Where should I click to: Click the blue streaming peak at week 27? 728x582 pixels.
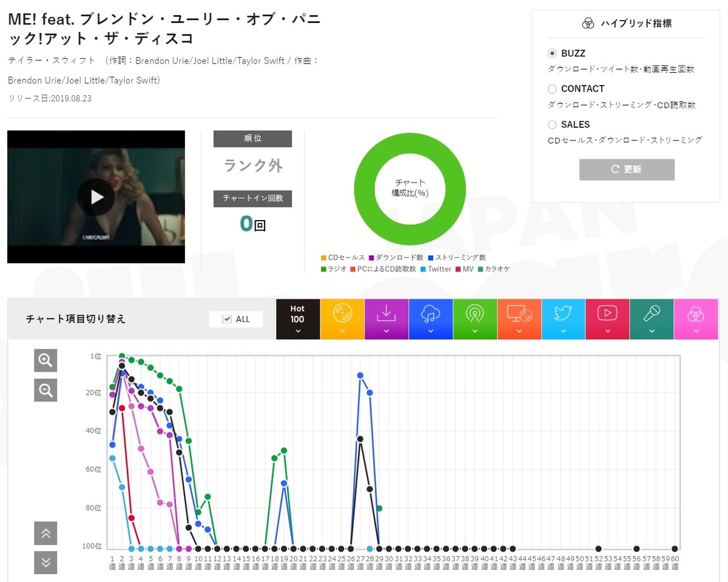(360, 375)
